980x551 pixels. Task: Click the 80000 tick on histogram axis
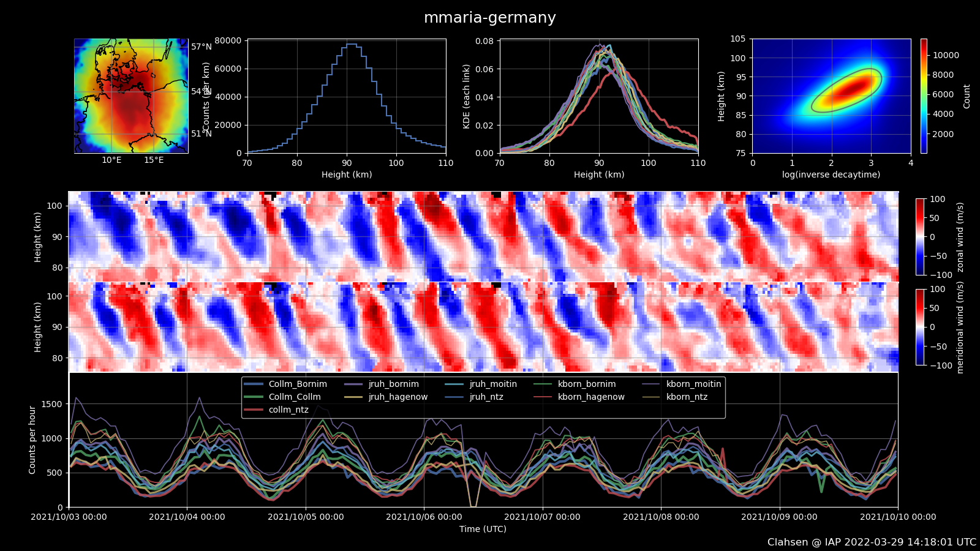227,40
